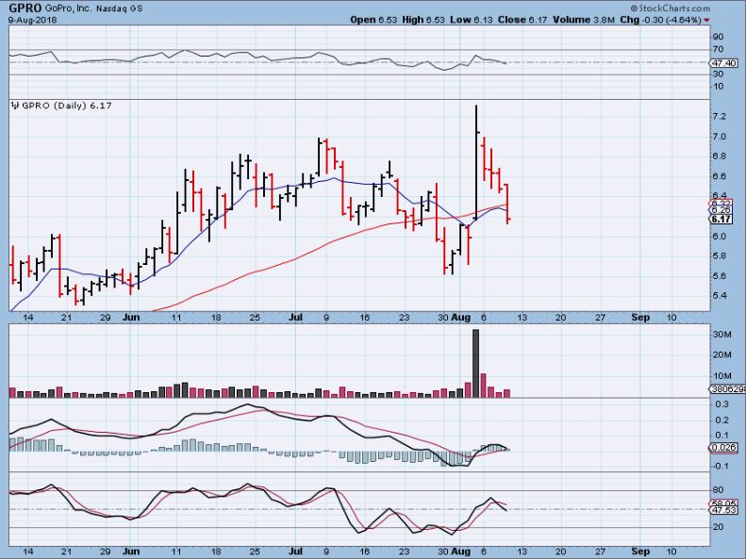This screenshot has width=746, height=560.
Task: Click the 7.0 price axis label
Action: (x=720, y=137)
